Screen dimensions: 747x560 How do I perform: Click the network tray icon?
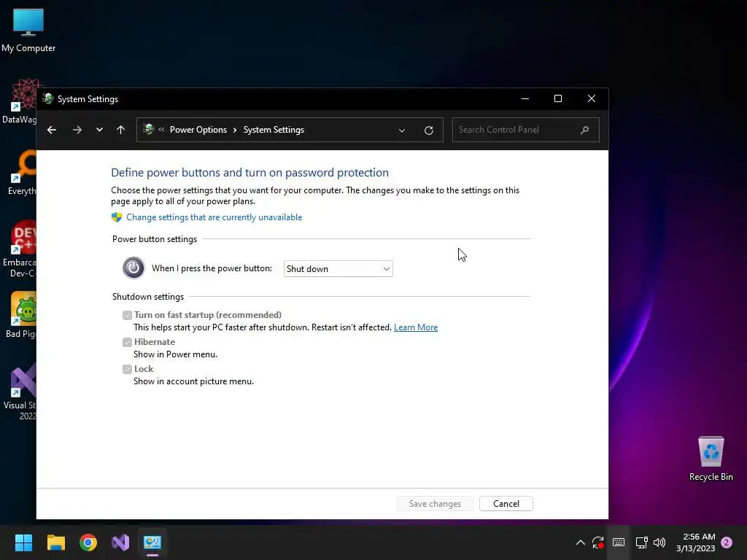pos(642,542)
